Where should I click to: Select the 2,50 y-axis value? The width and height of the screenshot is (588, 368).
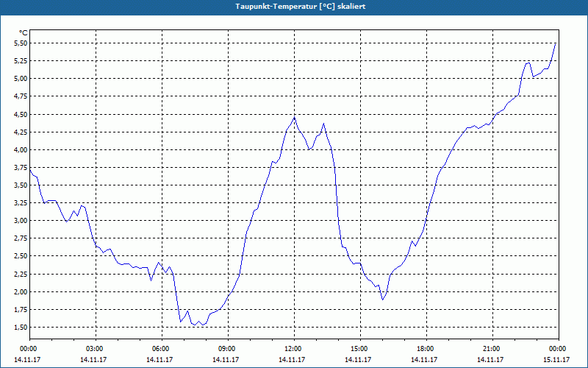click(x=21, y=256)
